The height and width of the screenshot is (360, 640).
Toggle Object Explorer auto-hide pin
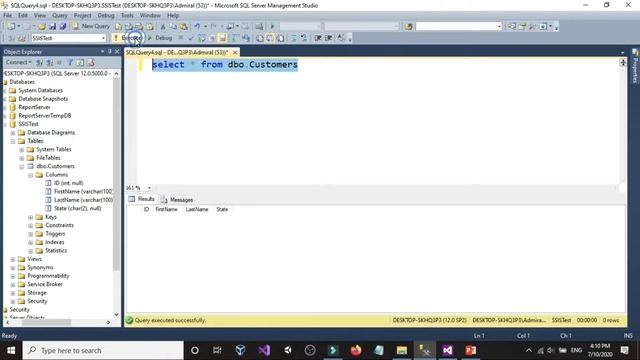[109, 51]
